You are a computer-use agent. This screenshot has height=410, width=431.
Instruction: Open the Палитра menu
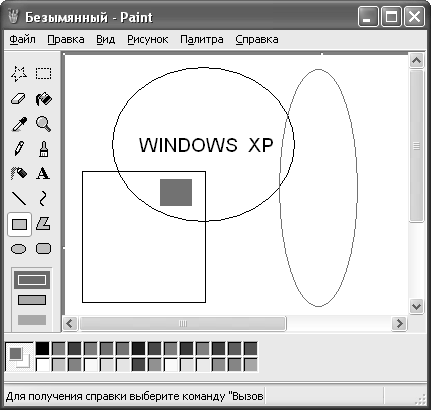point(202,39)
